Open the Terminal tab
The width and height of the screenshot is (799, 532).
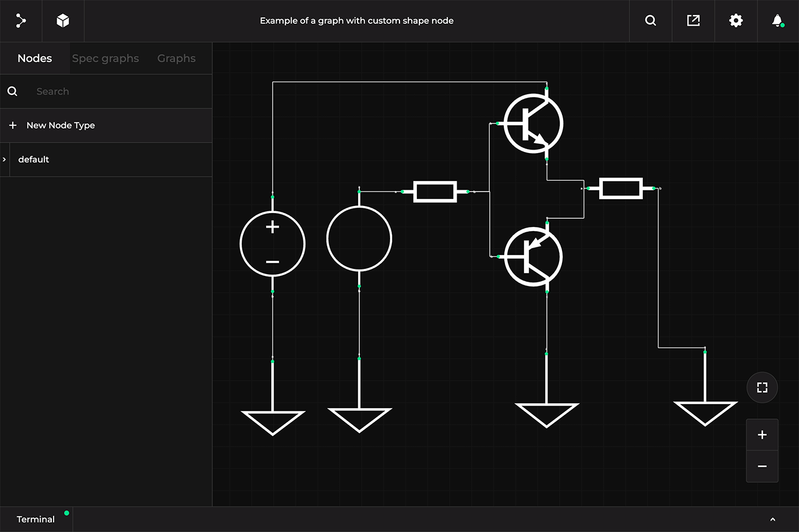pos(36,519)
